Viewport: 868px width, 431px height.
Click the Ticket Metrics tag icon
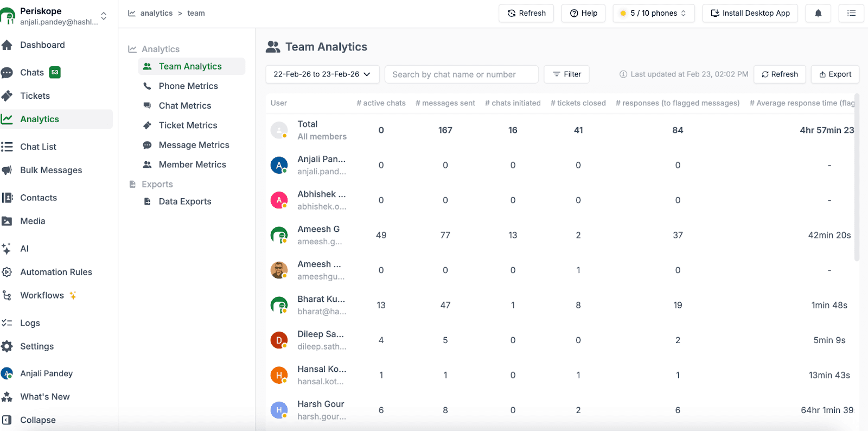pyautogui.click(x=147, y=125)
